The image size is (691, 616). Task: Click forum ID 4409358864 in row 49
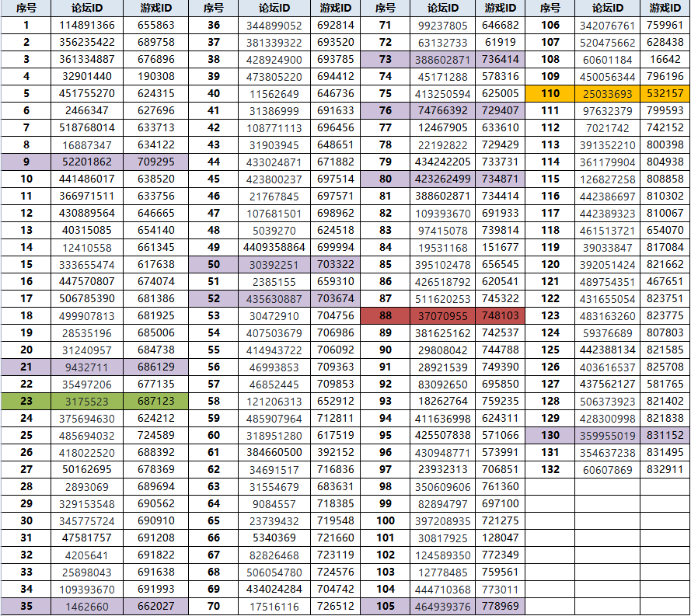click(x=274, y=247)
